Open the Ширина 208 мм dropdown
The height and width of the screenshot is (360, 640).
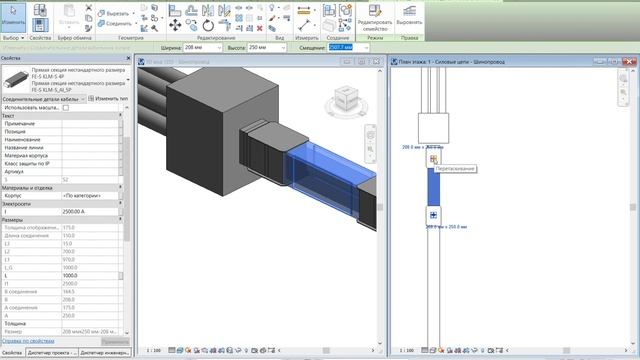[219, 48]
